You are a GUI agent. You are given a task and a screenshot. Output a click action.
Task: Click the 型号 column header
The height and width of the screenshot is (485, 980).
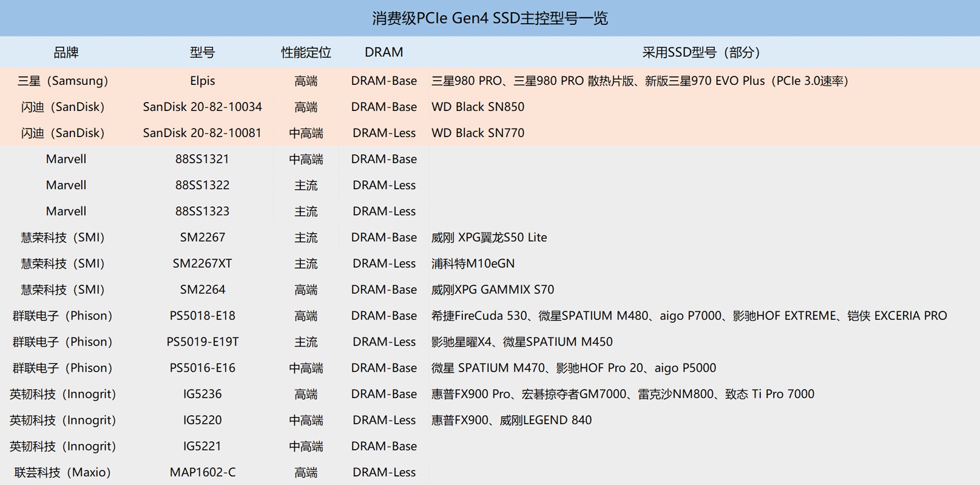[x=202, y=53]
